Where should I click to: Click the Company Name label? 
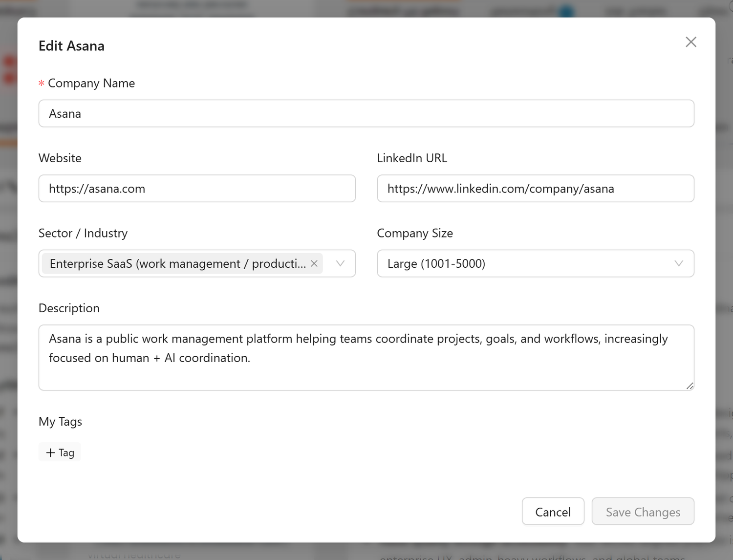(x=91, y=83)
